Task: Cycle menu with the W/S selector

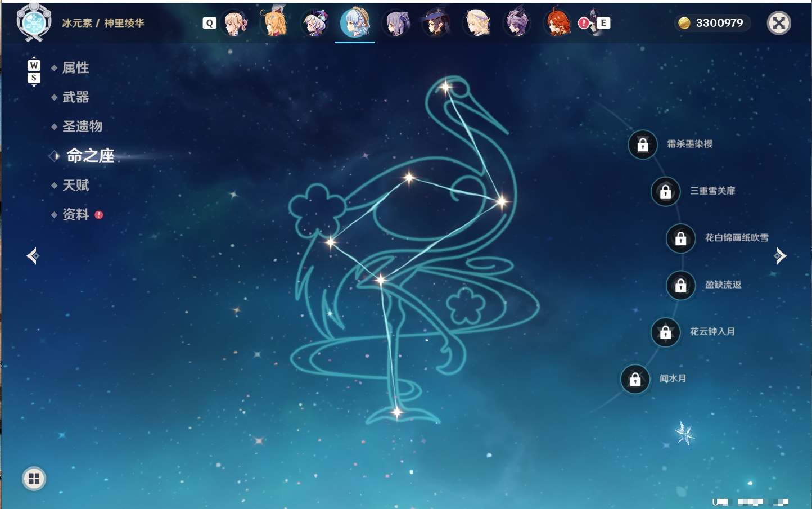Action: [x=34, y=71]
